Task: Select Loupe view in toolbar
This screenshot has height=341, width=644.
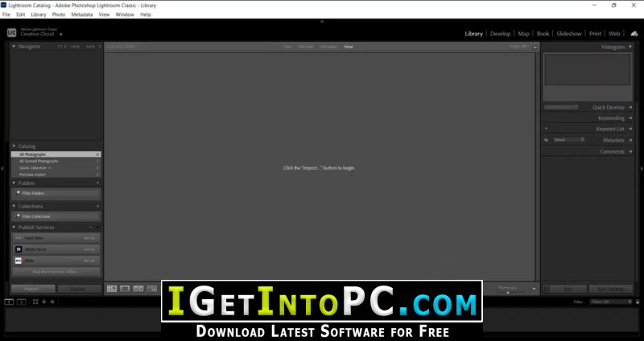Action: [125, 289]
